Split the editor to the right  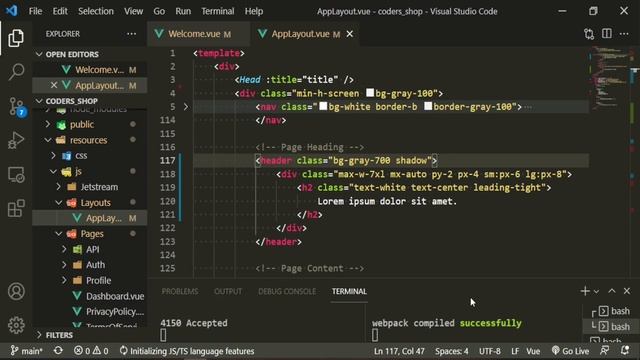tap(607, 33)
